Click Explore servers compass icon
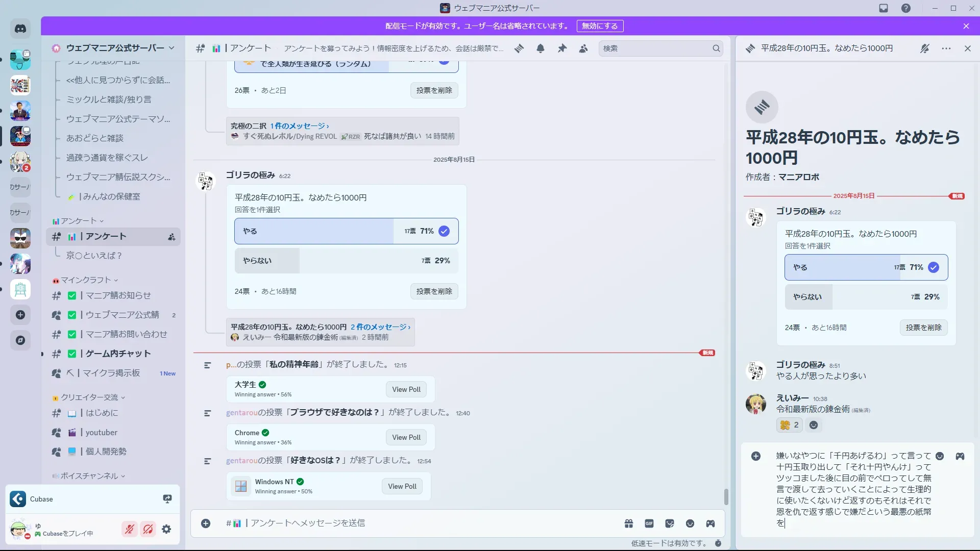Screen dimensions: 980x551 20,340
